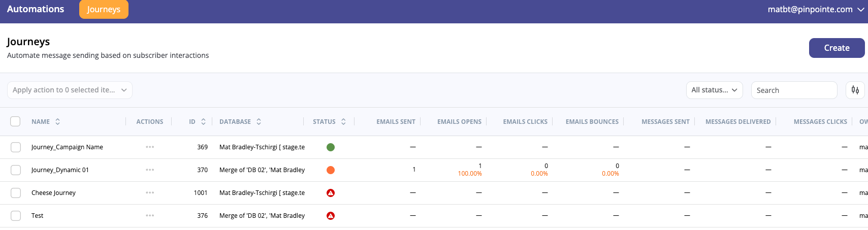
Task: Open the Test journey entry
Action: (x=37, y=216)
